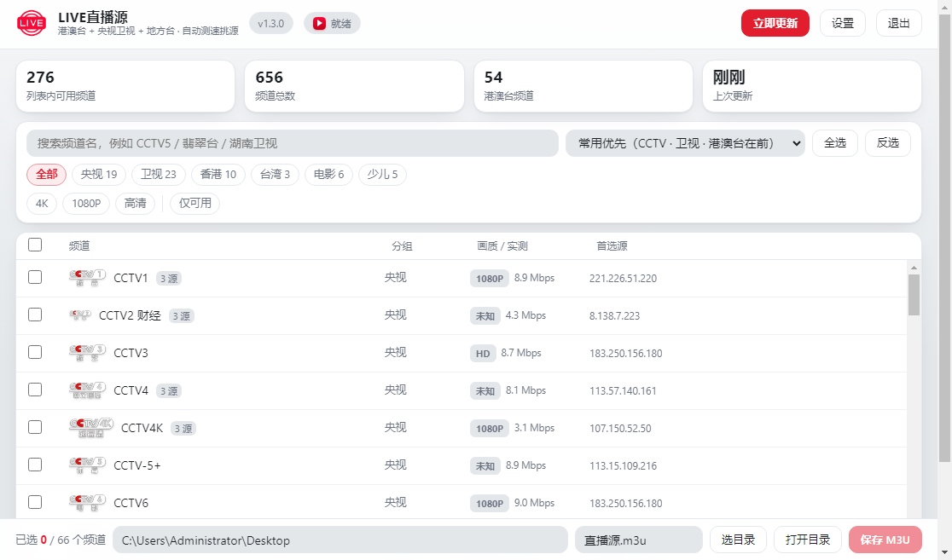This screenshot has width=952, height=560.
Task: Click the 54 港澳台频道 stat card
Action: click(583, 86)
